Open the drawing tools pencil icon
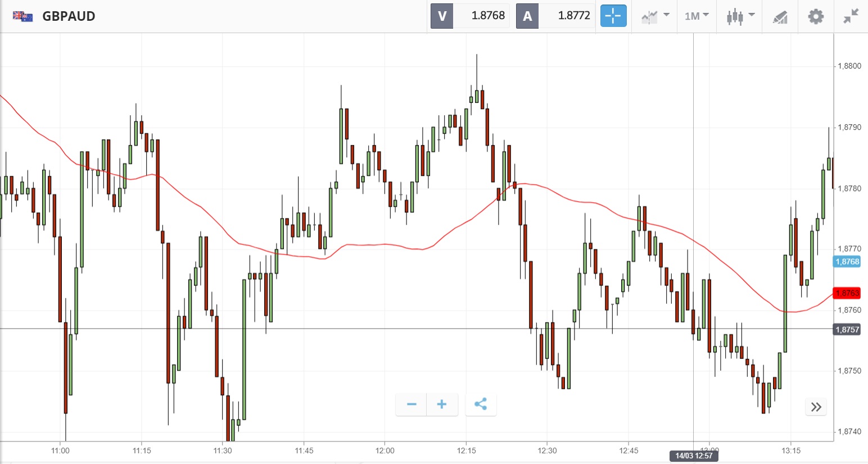The image size is (868, 464). point(780,17)
